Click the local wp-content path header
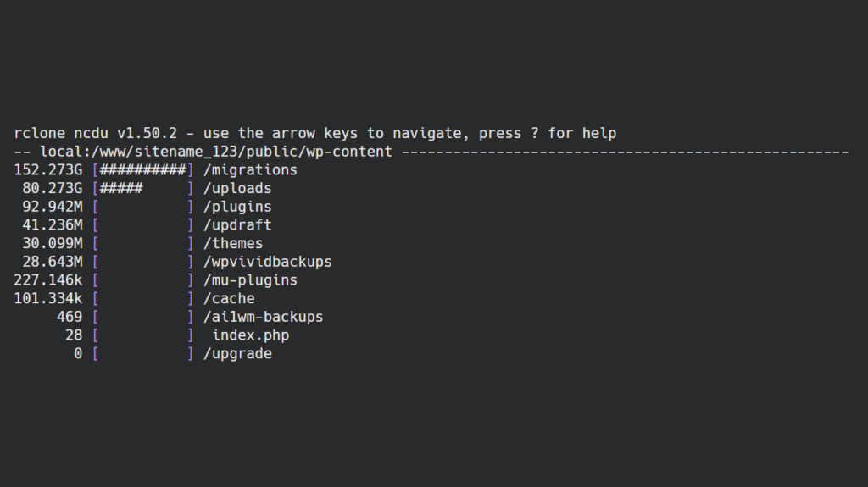Viewport: 868px width, 487px height. coord(216,152)
